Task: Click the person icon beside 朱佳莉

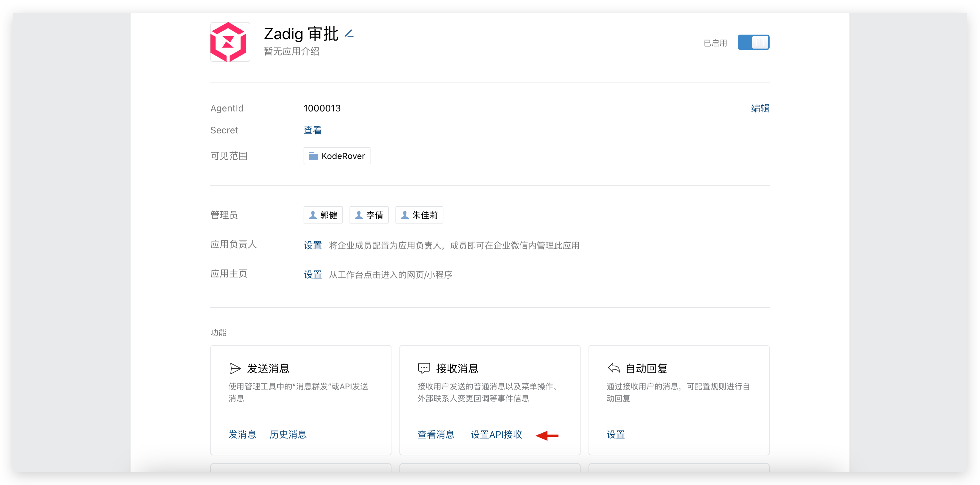Action: point(405,215)
